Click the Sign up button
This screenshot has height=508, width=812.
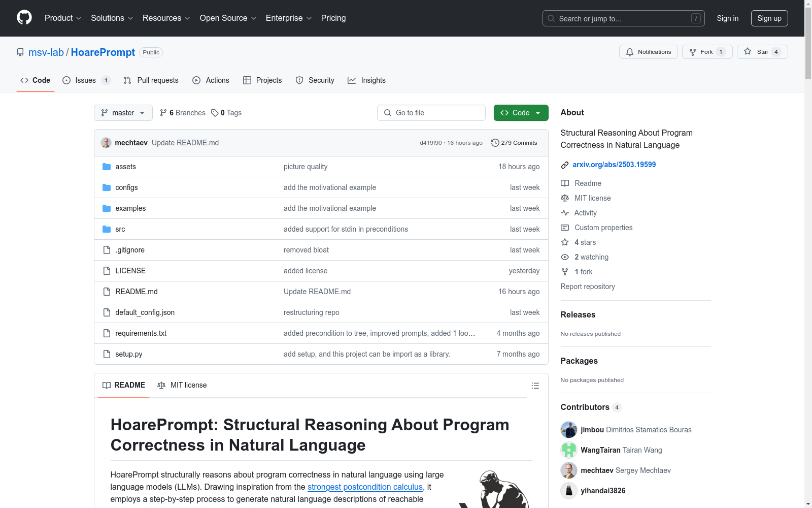(769, 18)
